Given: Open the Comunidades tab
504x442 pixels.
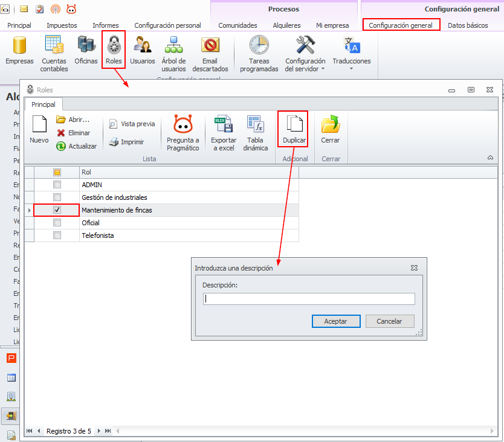Looking at the screenshot, I should click(x=237, y=25).
